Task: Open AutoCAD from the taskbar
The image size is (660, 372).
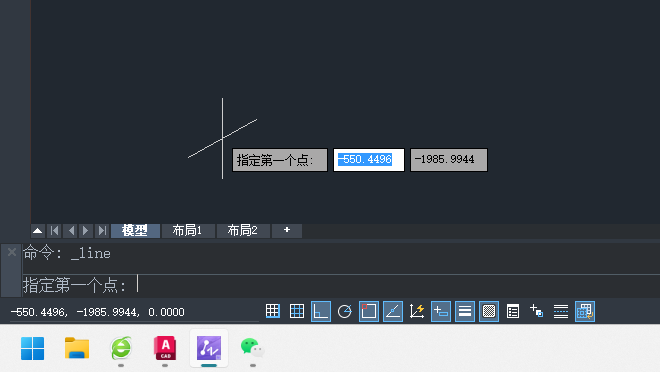Action: pos(165,348)
